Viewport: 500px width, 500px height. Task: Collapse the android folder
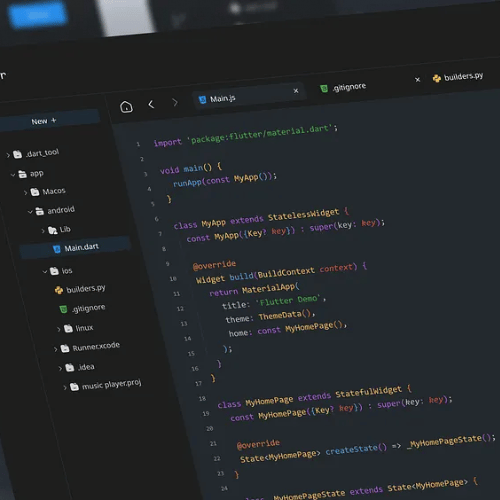point(30,212)
